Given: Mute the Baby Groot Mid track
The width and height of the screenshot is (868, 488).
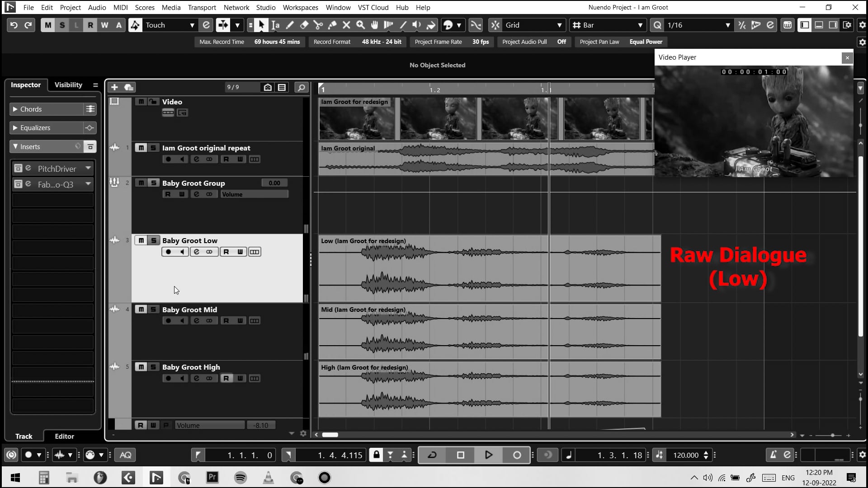Looking at the screenshot, I should tap(141, 310).
